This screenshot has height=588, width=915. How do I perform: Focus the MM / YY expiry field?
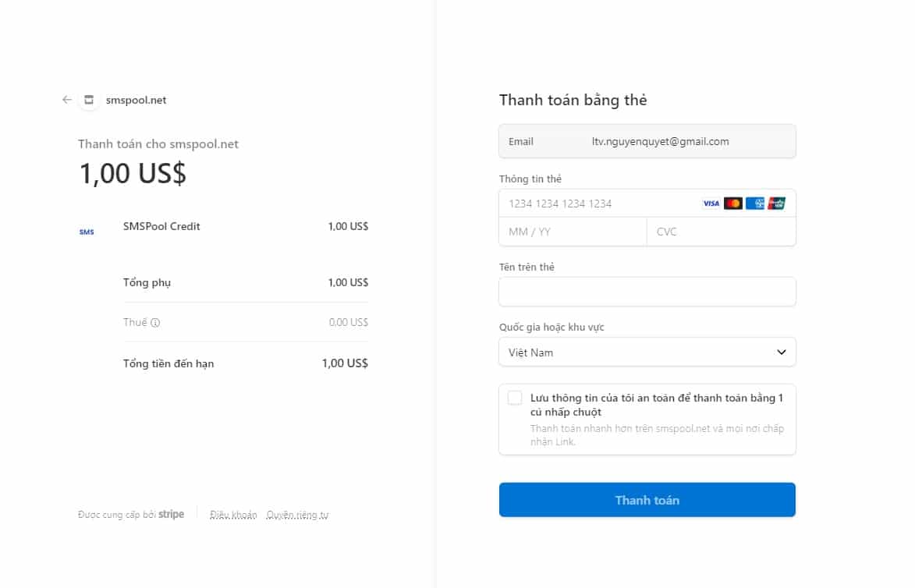[x=573, y=232]
